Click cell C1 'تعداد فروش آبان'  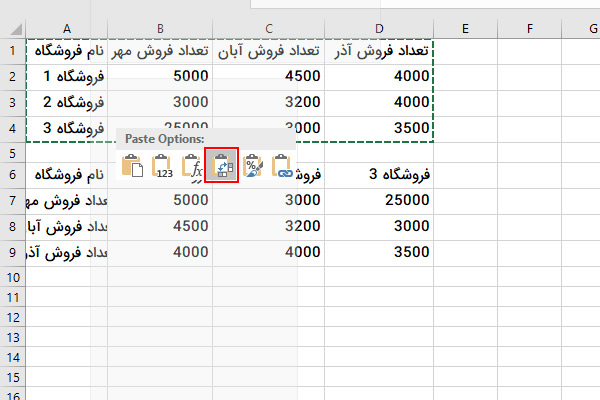click(x=269, y=51)
